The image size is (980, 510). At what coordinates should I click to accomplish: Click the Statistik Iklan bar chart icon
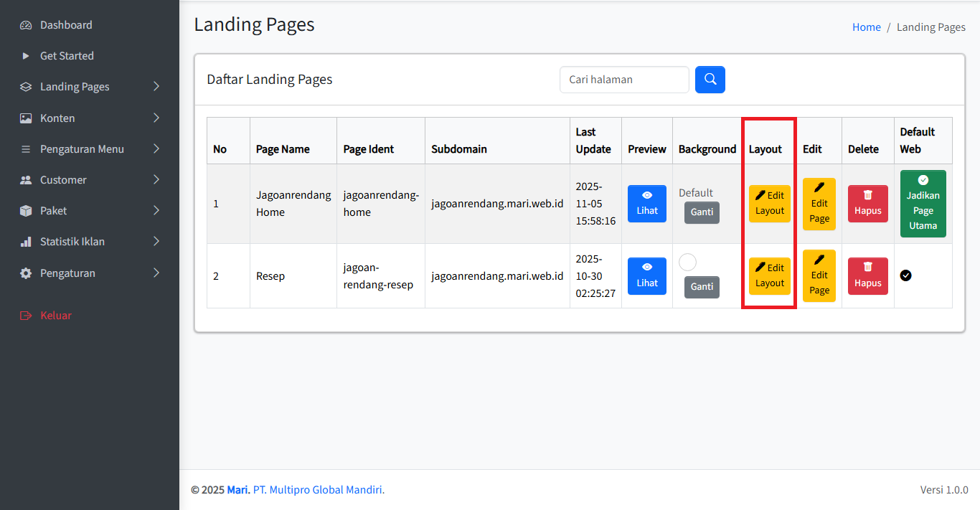pos(26,242)
